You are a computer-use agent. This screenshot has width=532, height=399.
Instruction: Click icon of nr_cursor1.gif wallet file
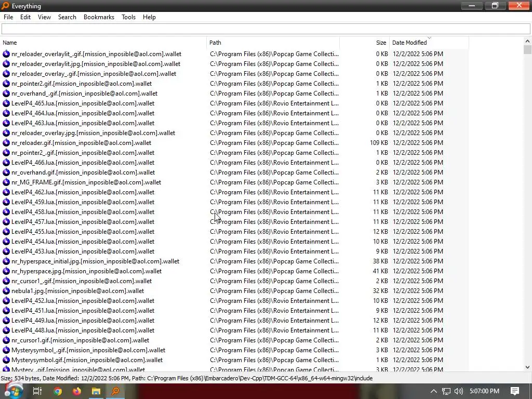click(6, 340)
